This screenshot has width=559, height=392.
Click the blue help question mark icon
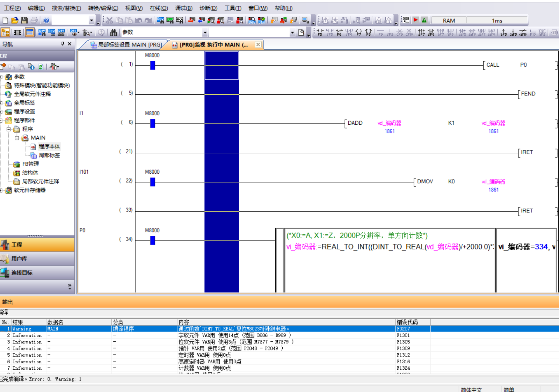pos(46,20)
